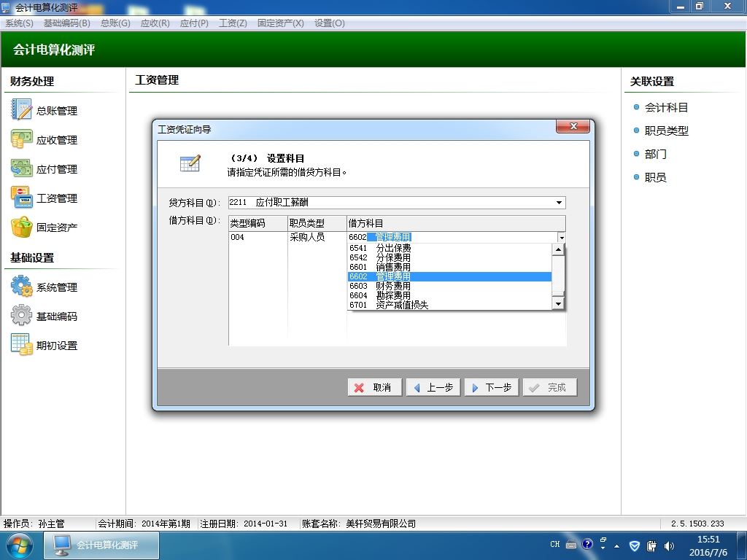Click the Windows Start orb
This screenshot has height=560, width=747.
click(x=19, y=545)
